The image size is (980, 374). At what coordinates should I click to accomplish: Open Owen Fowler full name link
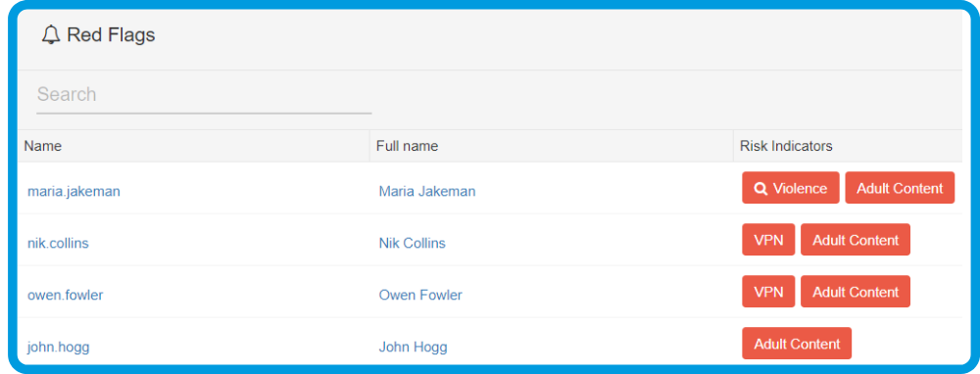(x=420, y=295)
